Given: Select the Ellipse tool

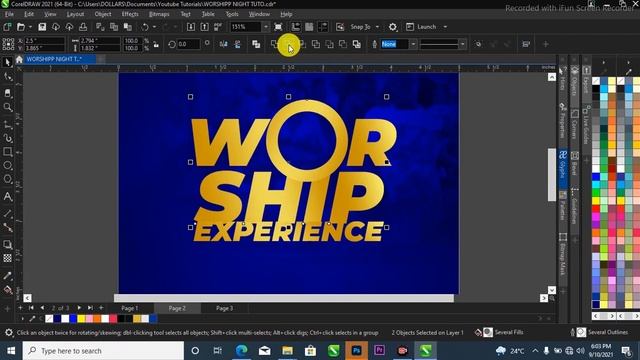Looking at the screenshot, I should pyautogui.click(x=7, y=166).
